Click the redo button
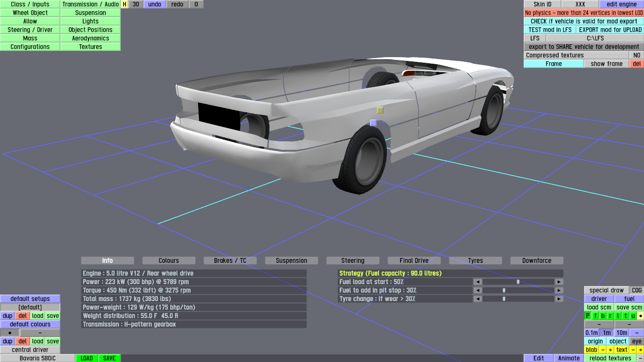The height and width of the screenshot is (362, 644). (177, 4)
